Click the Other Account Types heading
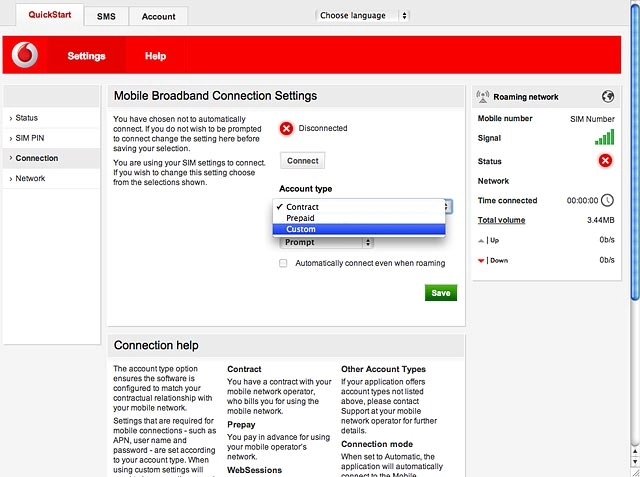This screenshot has height=477, width=640. click(383, 369)
